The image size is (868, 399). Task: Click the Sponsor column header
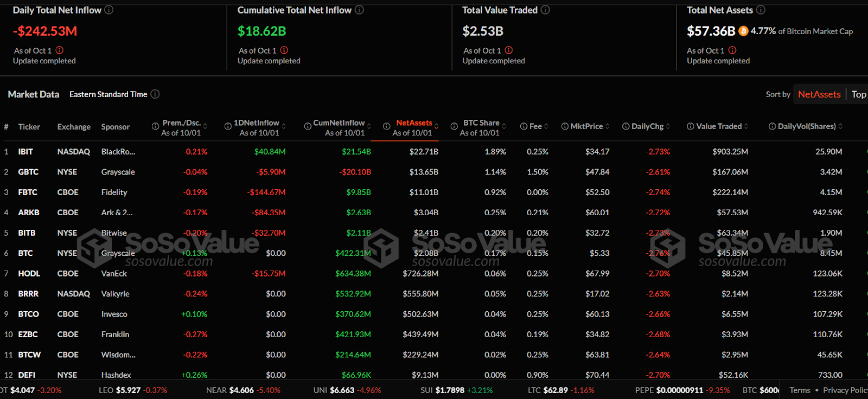116,127
